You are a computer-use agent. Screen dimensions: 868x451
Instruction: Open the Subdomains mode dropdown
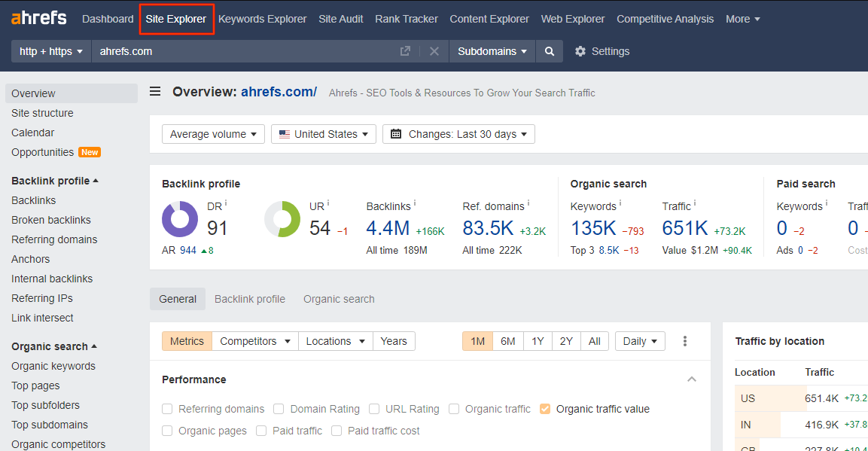[492, 51]
